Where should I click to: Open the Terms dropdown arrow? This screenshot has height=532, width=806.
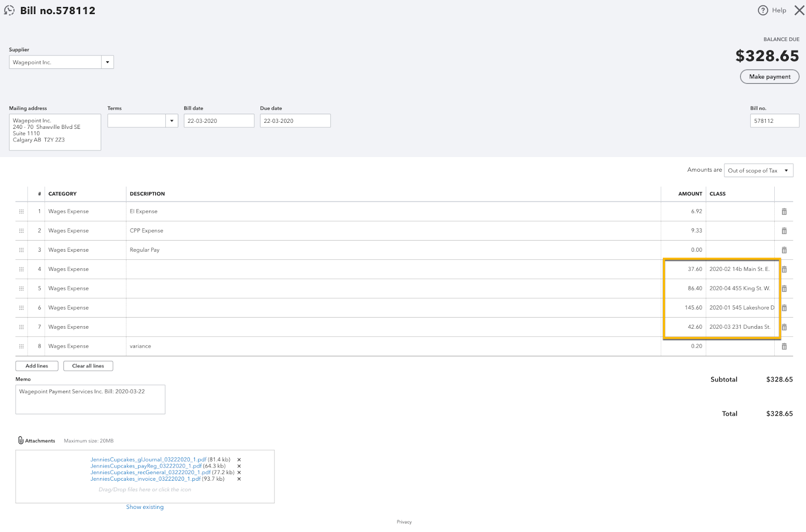coord(172,121)
